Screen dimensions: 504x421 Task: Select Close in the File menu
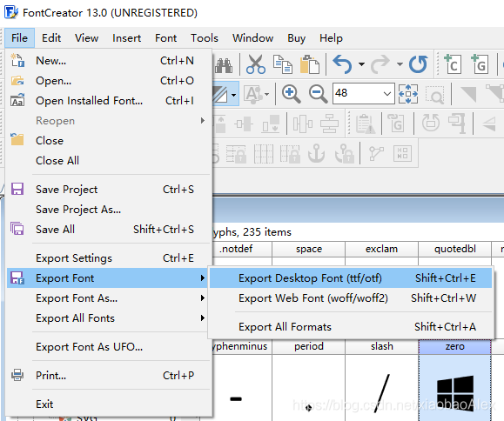pos(108,140)
